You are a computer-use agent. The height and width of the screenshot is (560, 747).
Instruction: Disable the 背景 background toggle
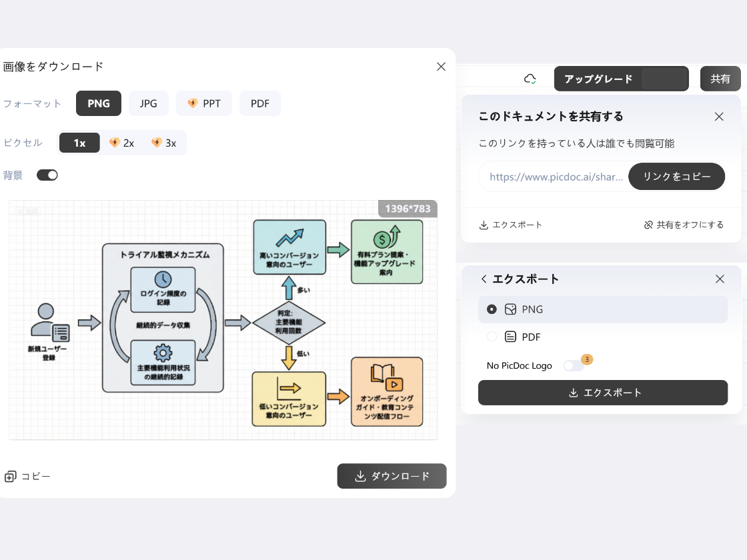[x=47, y=174]
